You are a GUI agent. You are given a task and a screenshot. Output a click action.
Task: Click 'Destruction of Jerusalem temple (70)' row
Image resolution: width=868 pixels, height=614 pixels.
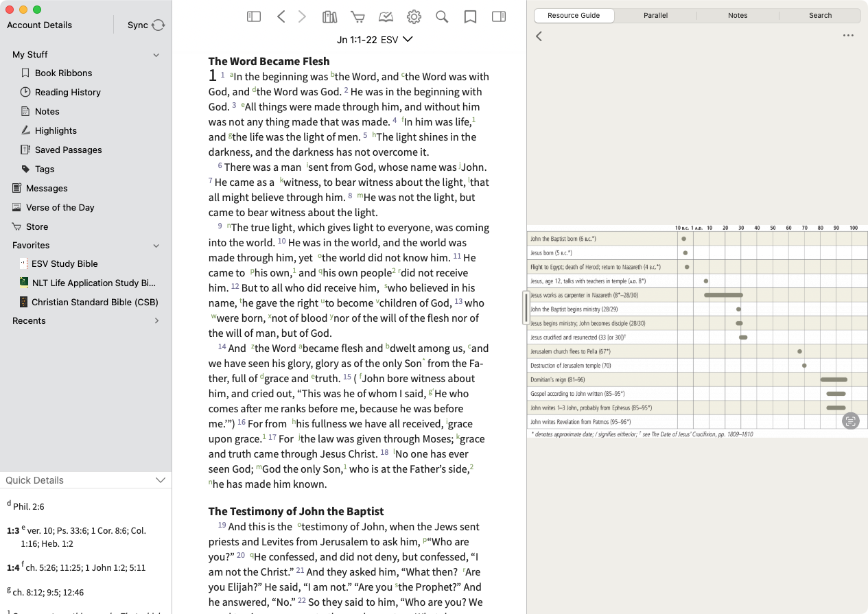(697, 366)
